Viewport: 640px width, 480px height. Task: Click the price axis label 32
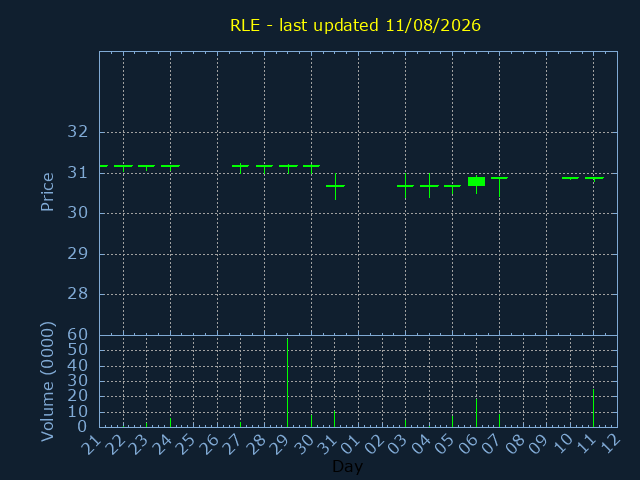click(x=78, y=132)
